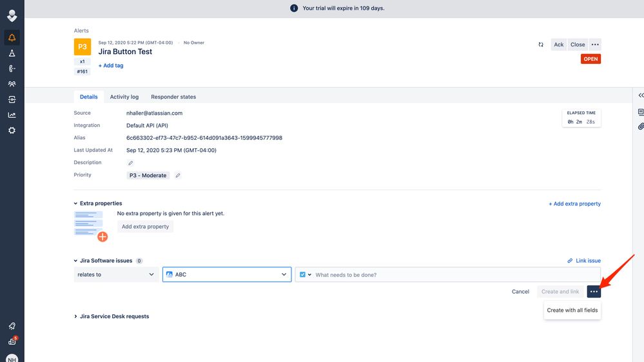The height and width of the screenshot is (362, 644).
Task: Open notifications icon with red badge
Action: coord(12,341)
